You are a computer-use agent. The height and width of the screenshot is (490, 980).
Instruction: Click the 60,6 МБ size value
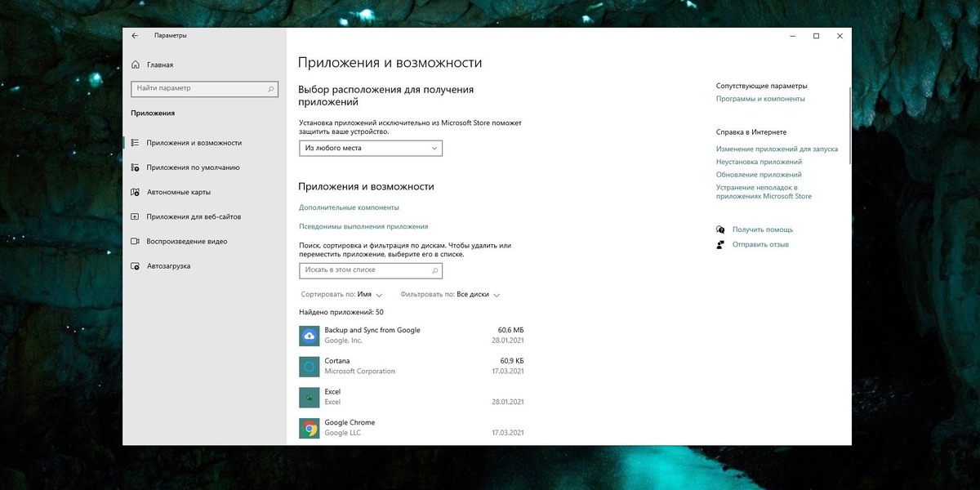click(x=510, y=330)
